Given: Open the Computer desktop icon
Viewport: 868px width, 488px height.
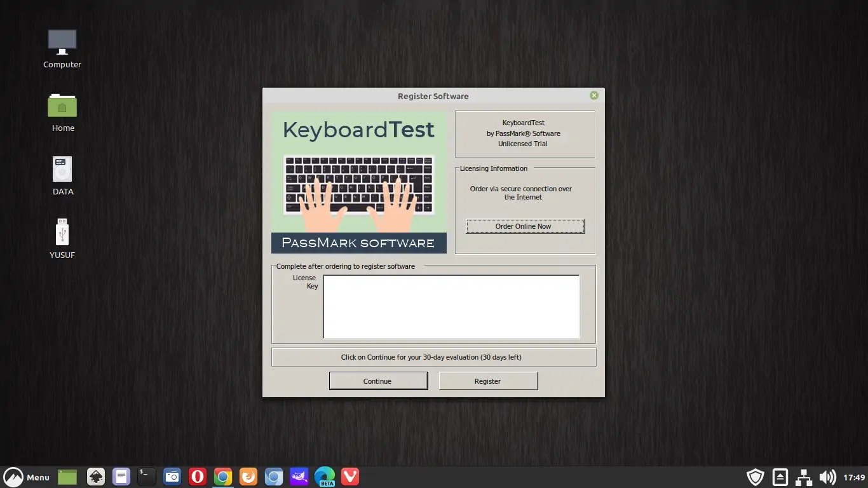Looking at the screenshot, I should 62,49.
